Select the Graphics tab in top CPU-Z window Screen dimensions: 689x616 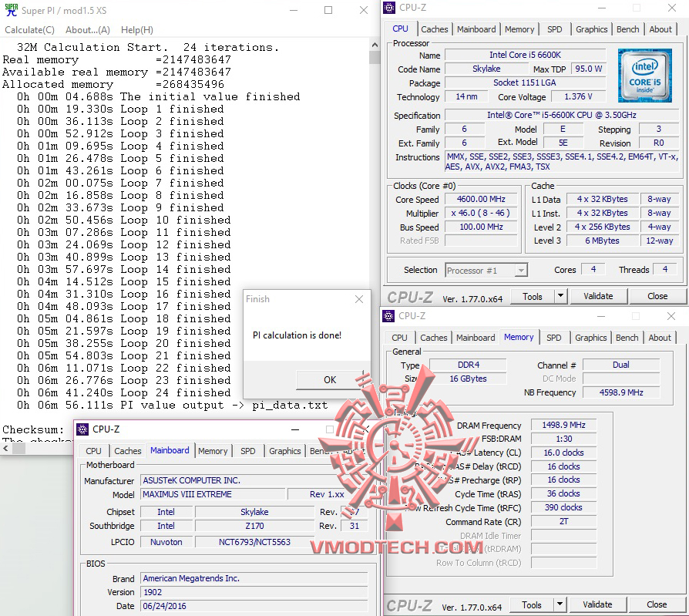tap(591, 29)
